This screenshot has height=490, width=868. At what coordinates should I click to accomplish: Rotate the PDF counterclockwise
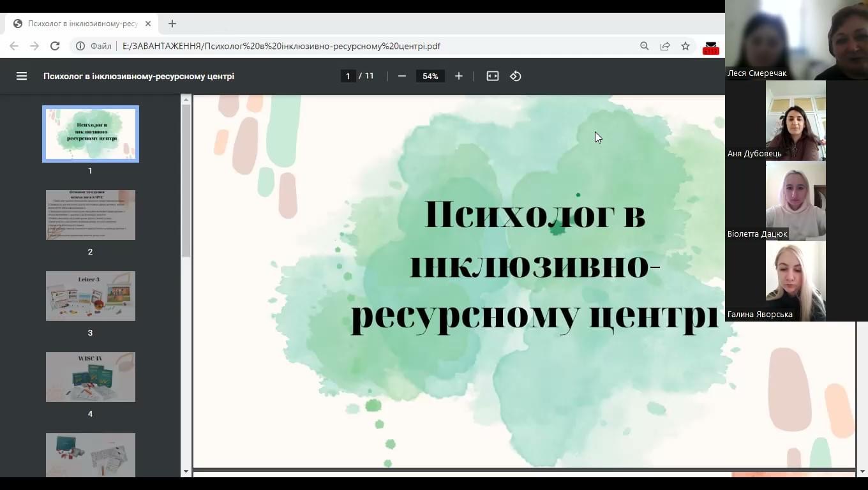(x=516, y=76)
